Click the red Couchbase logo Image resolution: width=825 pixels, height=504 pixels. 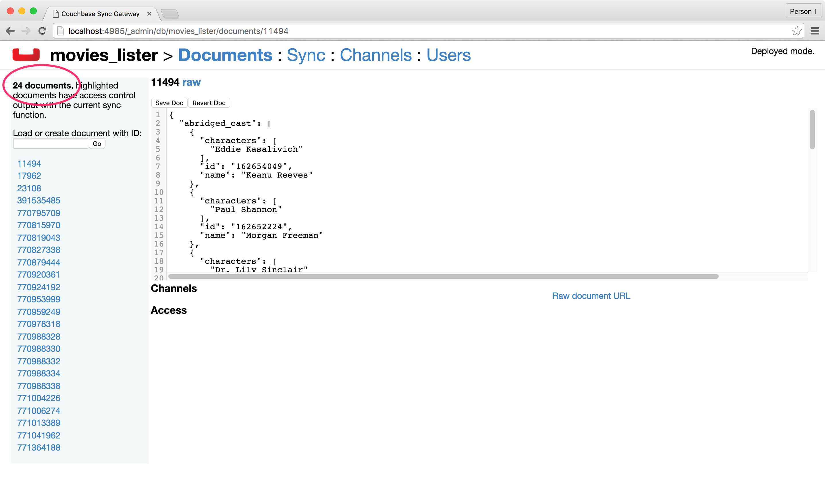tap(26, 55)
